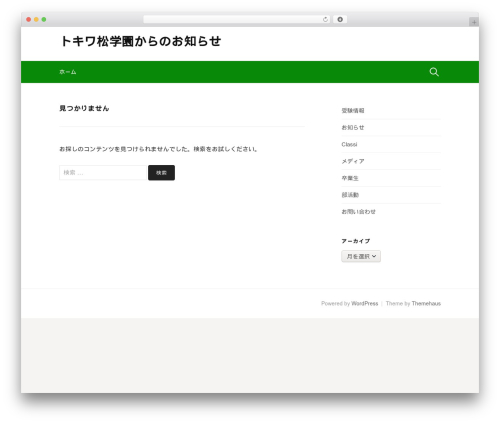Screen dimensions: 500x423
Task: Open the お知らせ category link
Action: 353,128
